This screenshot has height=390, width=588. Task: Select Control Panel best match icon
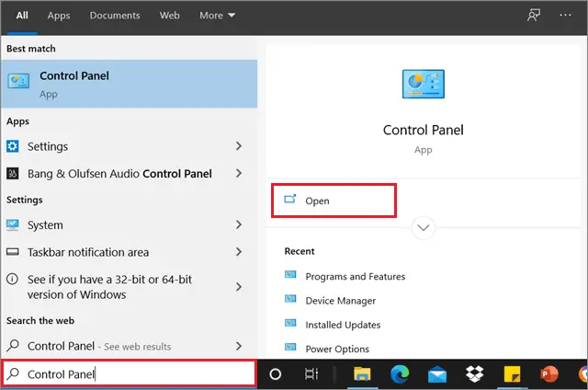click(x=18, y=81)
